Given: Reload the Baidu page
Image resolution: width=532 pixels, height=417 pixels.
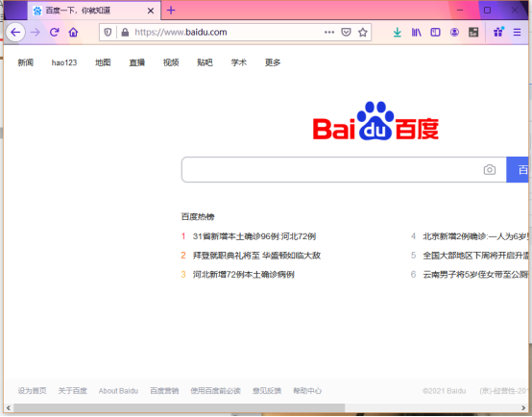Looking at the screenshot, I should point(55,33).
